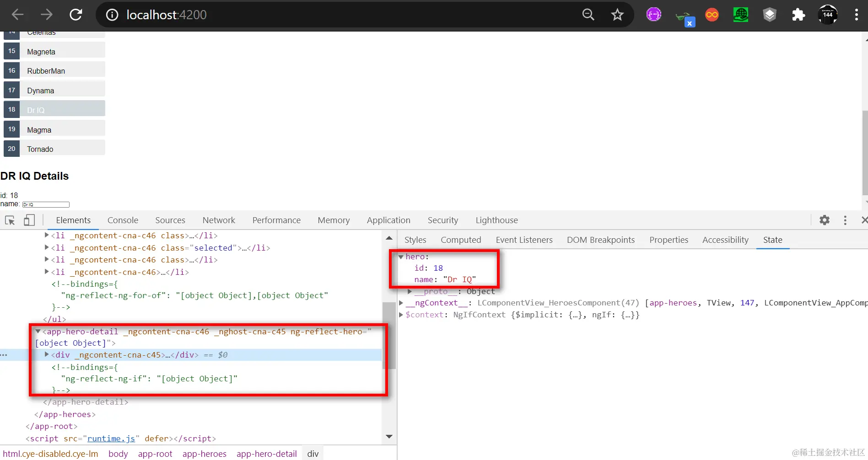Open the green glasses extension icon
Viewport: 868px width, 460px height.
[685, 17]
